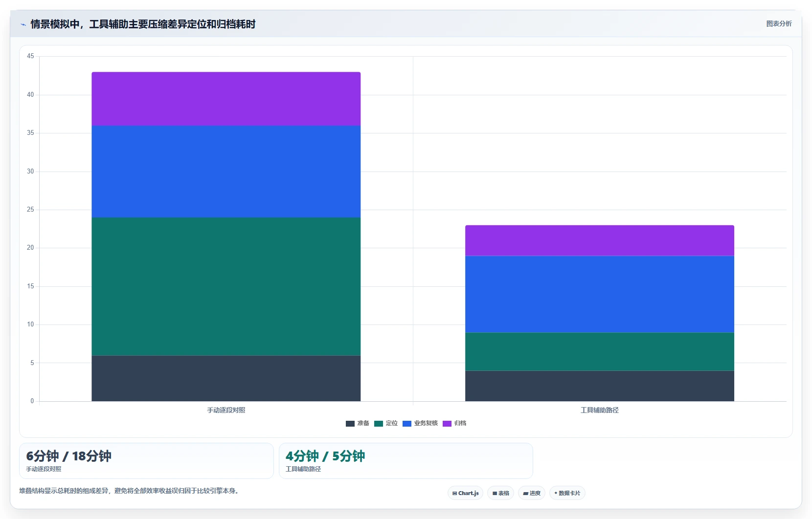Select the blue 业务复核 segment of 手动逐段对照 bar
The height and width of the screenshot is (519, 812).
tap(226, 172)
